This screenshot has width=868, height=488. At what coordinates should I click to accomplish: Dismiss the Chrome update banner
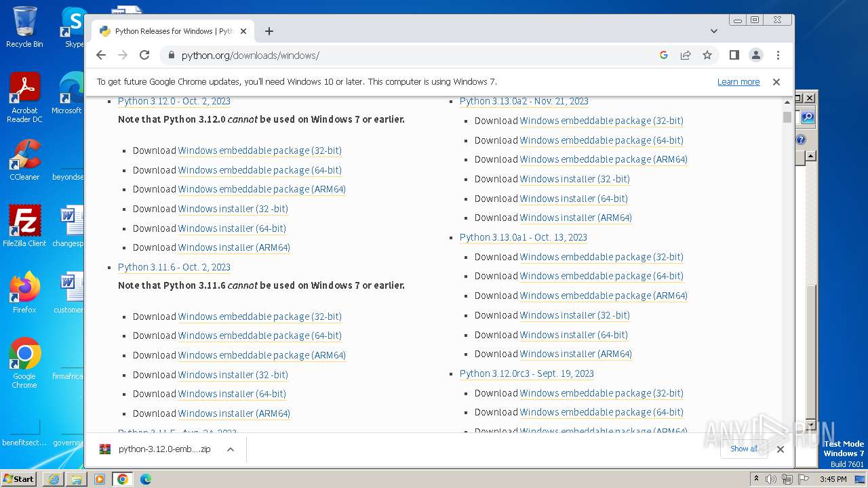click(x=776, y=82)
